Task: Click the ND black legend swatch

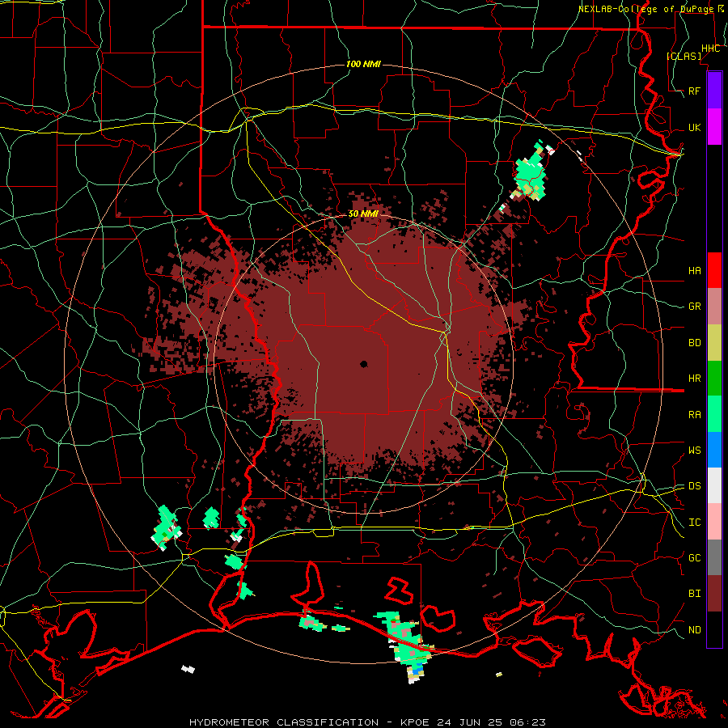Action: pos(714,629)
